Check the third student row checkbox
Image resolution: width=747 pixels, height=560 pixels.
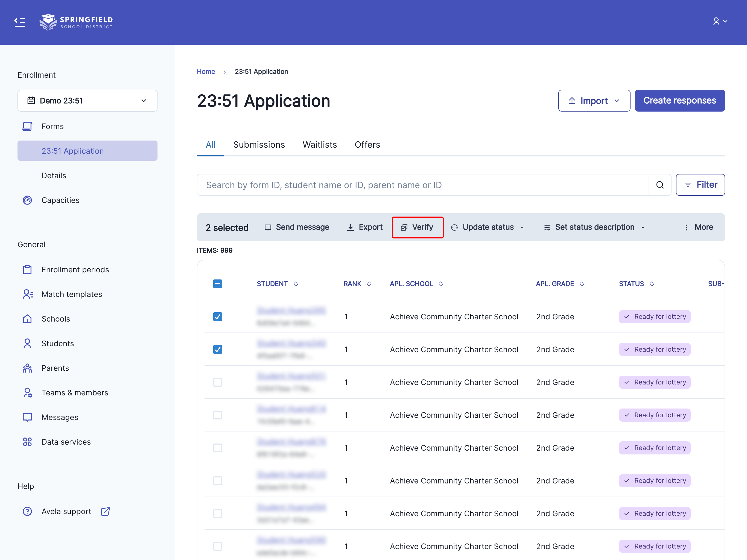pos(217,382)
